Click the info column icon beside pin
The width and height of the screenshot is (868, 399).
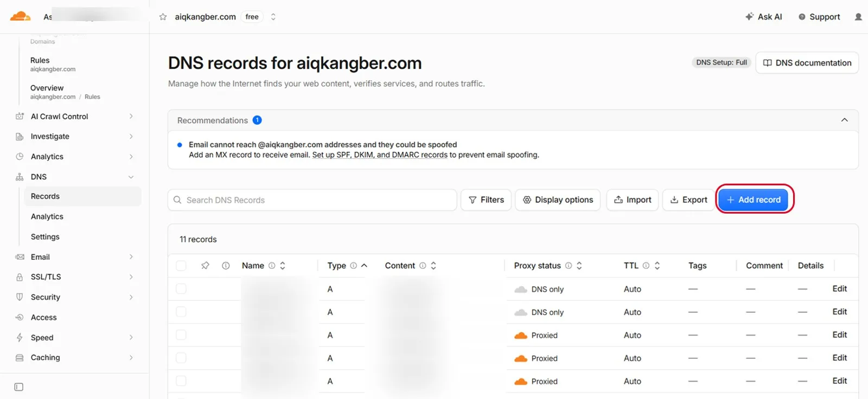coord(226,266)
